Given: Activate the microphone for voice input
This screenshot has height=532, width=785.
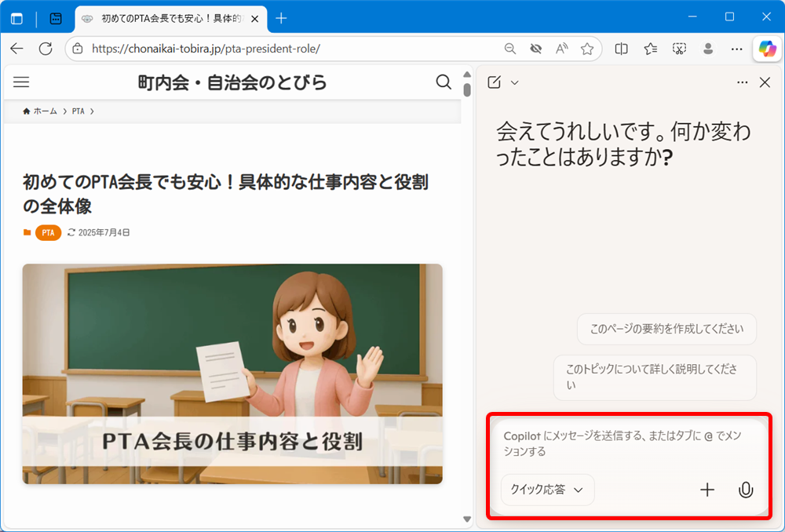Looking at the screenshot, I should tap(745, 490).
